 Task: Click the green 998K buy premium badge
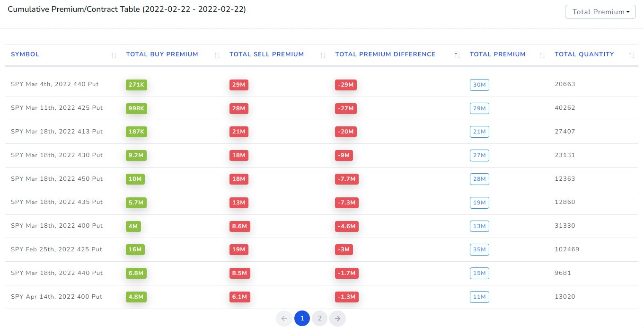(136, 108)
